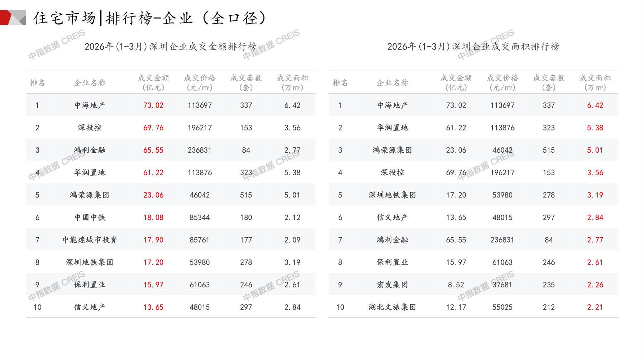Image resolution: width=644 pixels, height=362 pixels.
Task: Click the red 18.08 transaction amount value
Action: (153, 218)
